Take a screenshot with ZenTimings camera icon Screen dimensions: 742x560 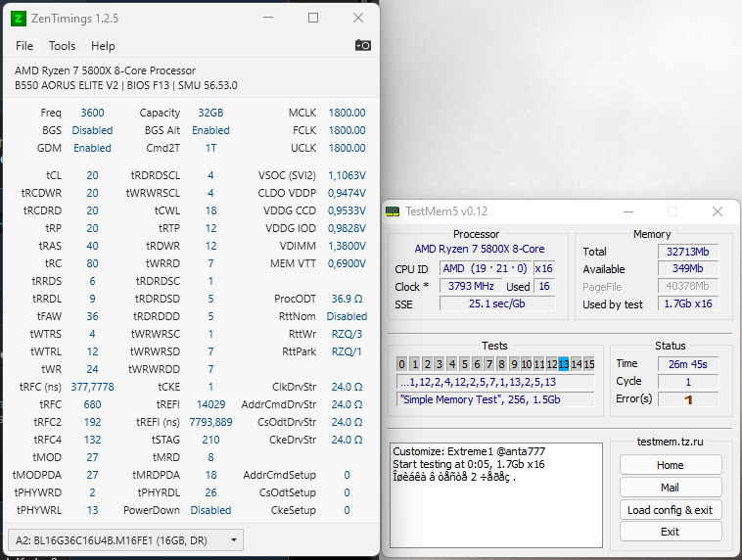tap(363, 45)
